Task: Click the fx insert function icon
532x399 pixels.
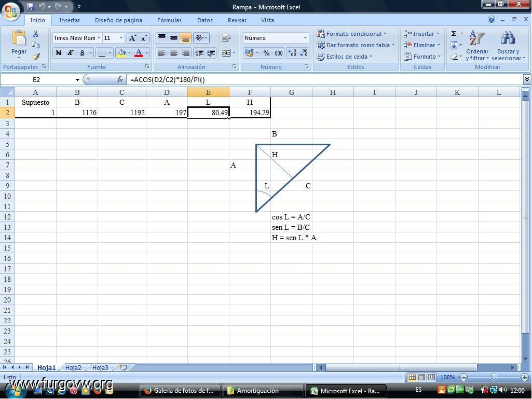Action: (120, 79)
